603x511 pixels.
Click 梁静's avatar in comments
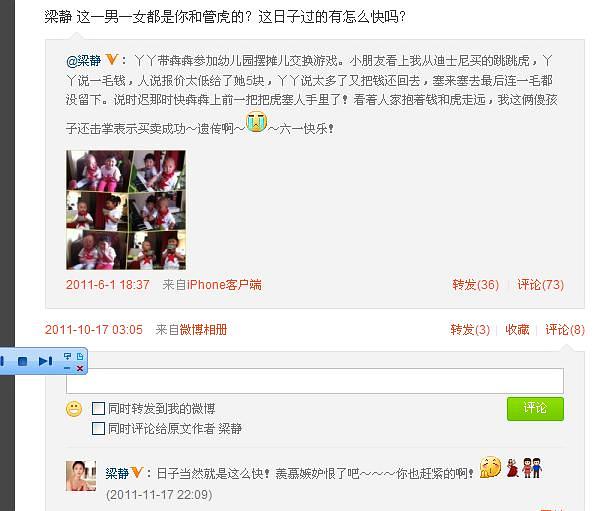[x=81, y=476]
